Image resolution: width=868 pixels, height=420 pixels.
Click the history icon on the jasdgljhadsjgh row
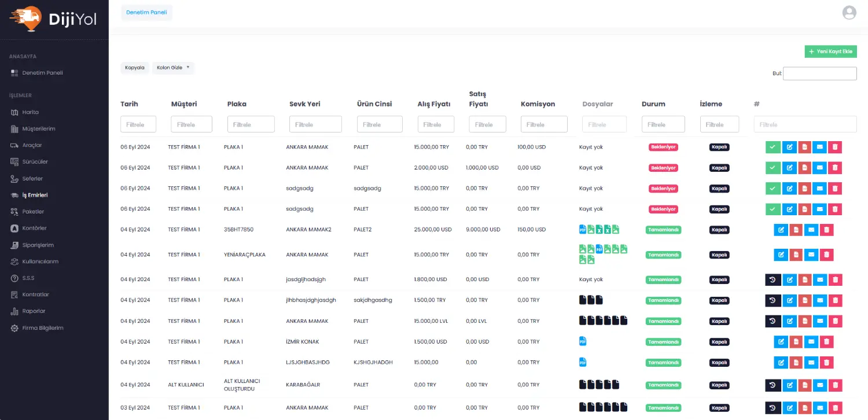pos(773,280)
